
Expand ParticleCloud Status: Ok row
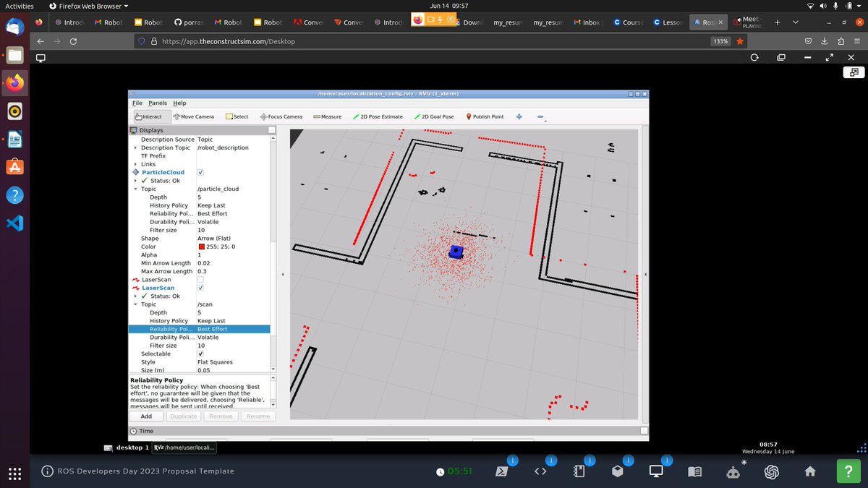[135, 181]
